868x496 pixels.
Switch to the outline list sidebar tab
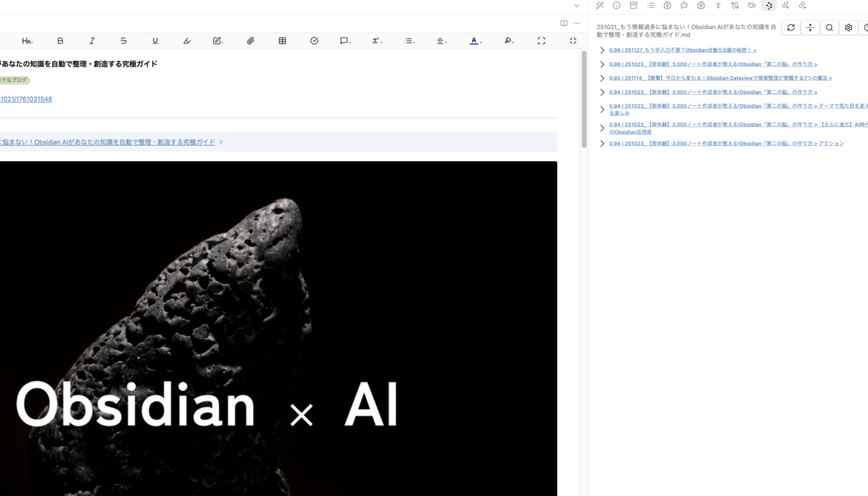click(650, 6)
